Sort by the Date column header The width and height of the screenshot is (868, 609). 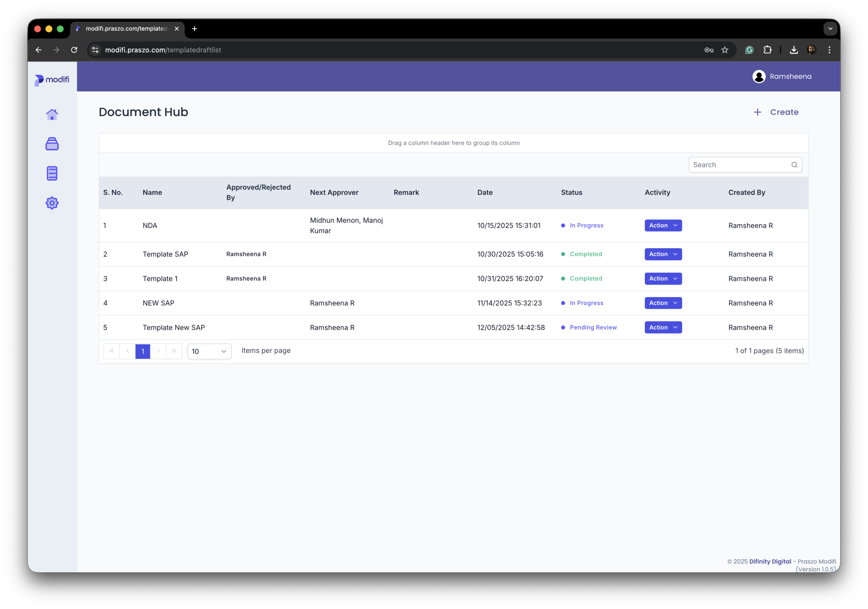(x=485, y=192)
